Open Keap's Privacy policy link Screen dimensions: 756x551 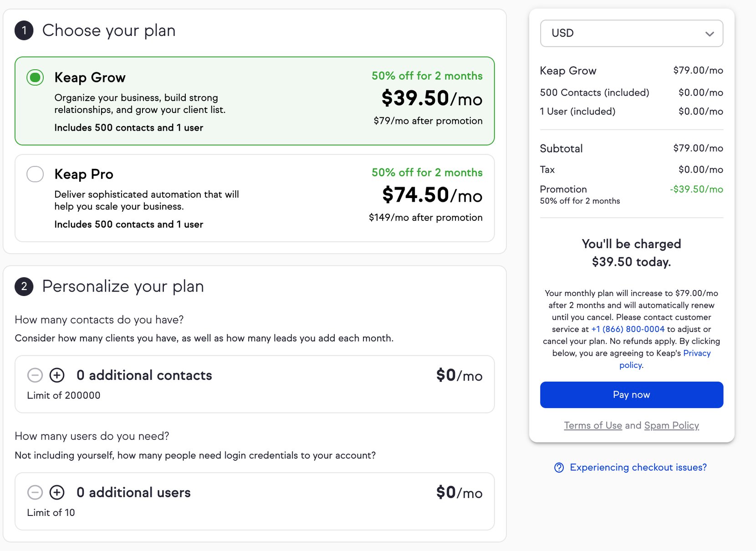tap(697, 353)
